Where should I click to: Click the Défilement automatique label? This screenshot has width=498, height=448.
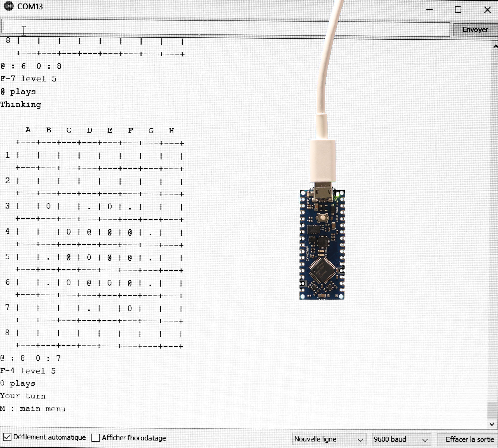pyautogui.click(x=49, y=437)
